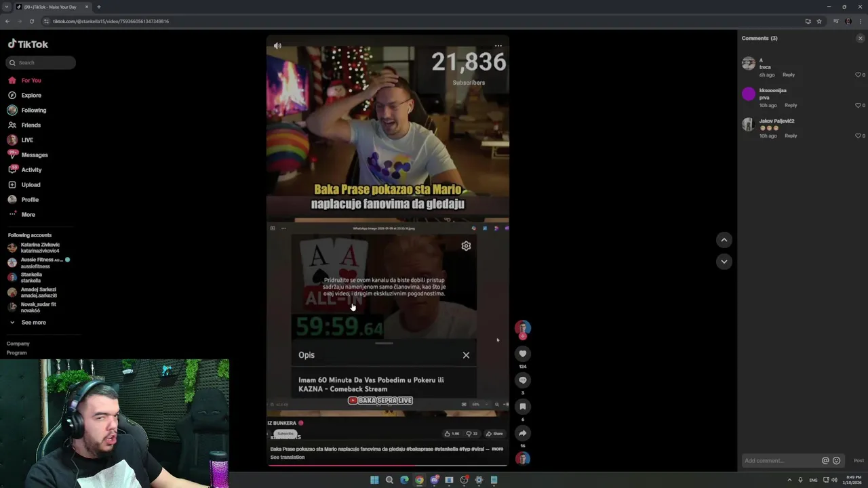Viewport: 868px width, 488px height.
Task: Open commenter A's profile avatar
Action: 749,64
